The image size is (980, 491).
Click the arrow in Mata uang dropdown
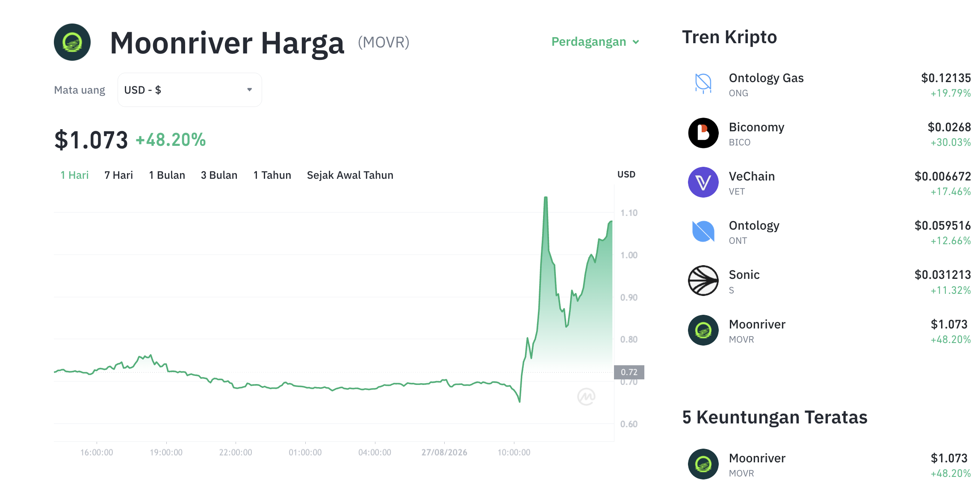click(250, 90)
